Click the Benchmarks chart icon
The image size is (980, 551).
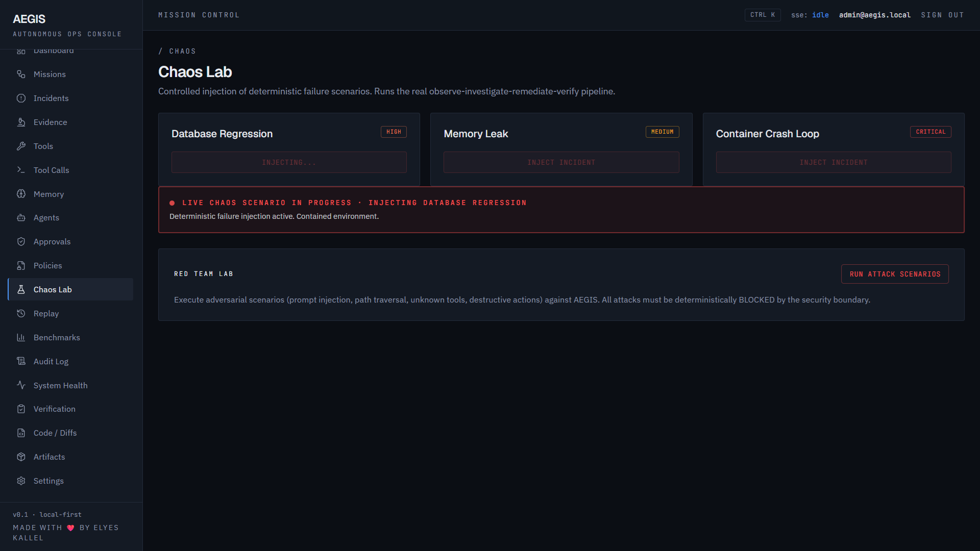click(x=21, y=338)
